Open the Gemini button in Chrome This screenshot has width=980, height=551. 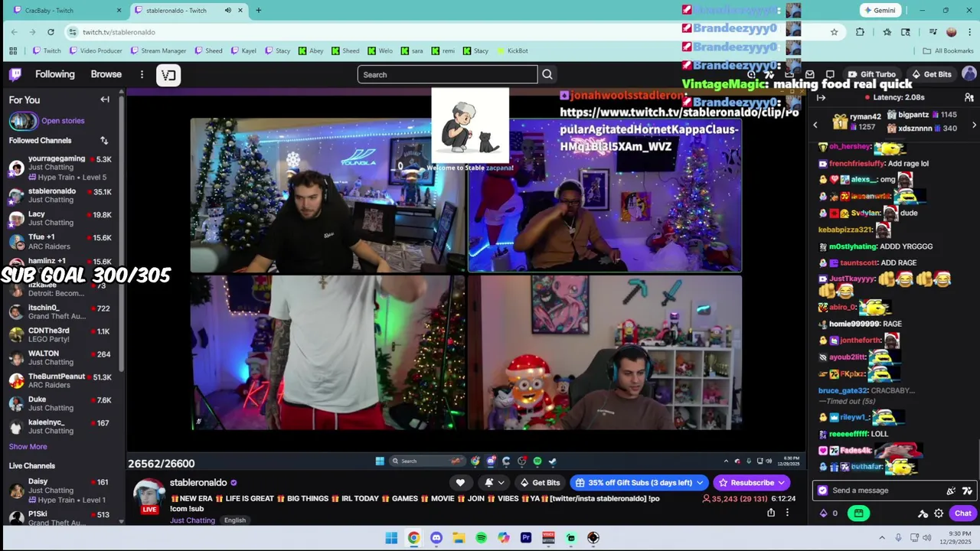coord(879,11)
